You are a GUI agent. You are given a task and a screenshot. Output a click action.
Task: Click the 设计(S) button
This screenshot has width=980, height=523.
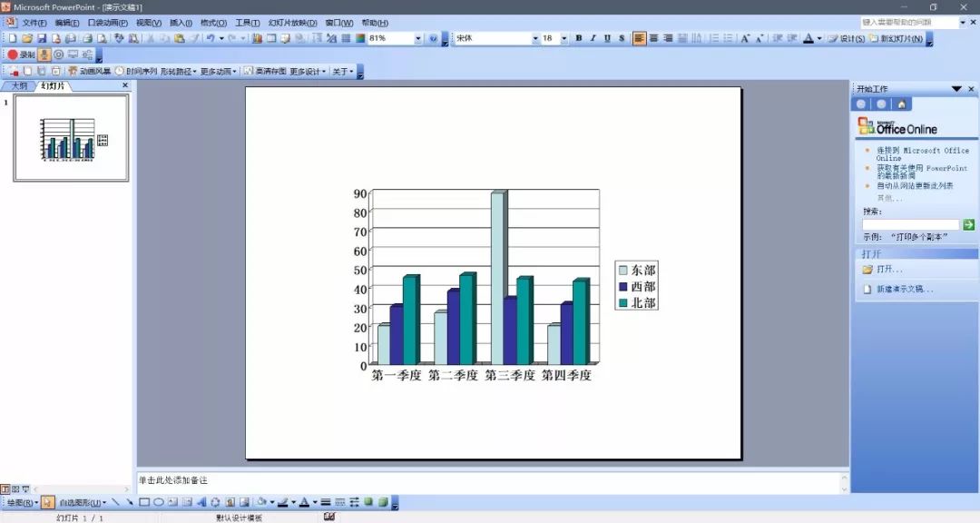tap(847, 38)
